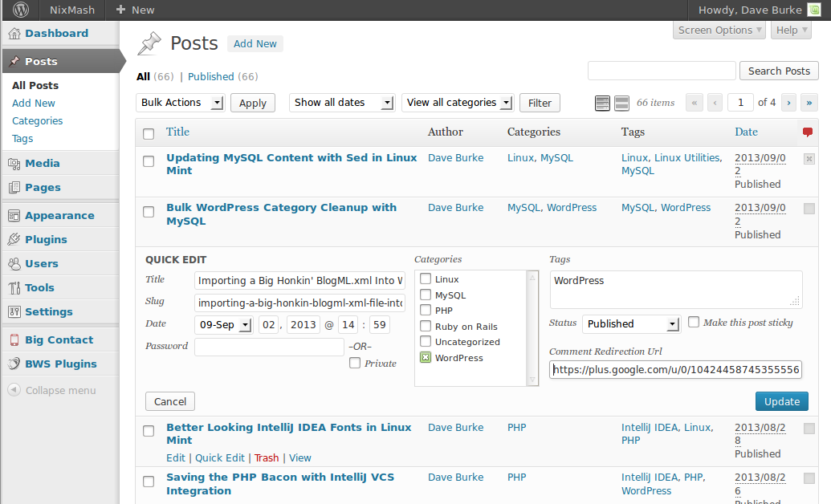Click down arrow of categories list scrollbar

coord(532,380)
